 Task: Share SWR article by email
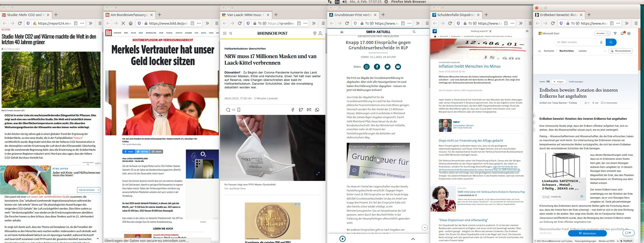coord(398,67)
